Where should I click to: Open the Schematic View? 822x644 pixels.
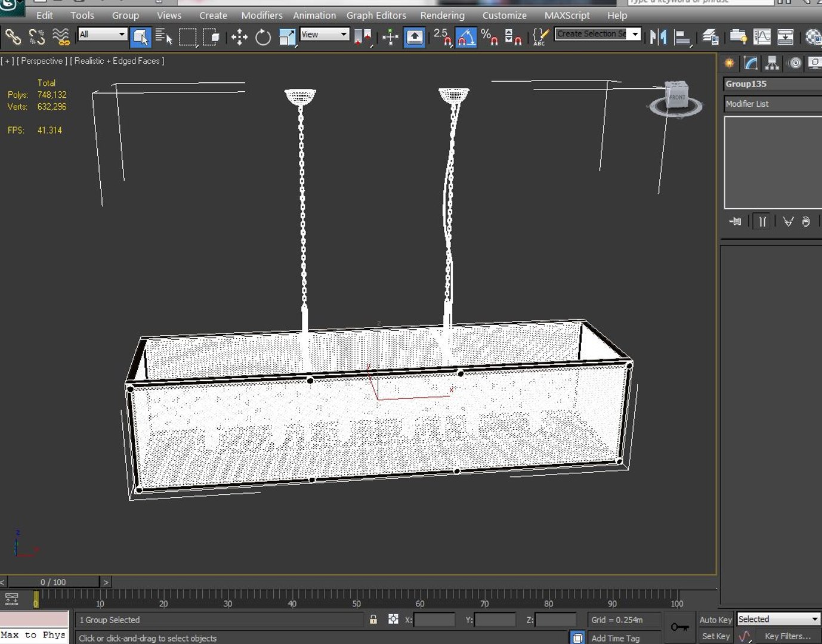pos(786,37)
